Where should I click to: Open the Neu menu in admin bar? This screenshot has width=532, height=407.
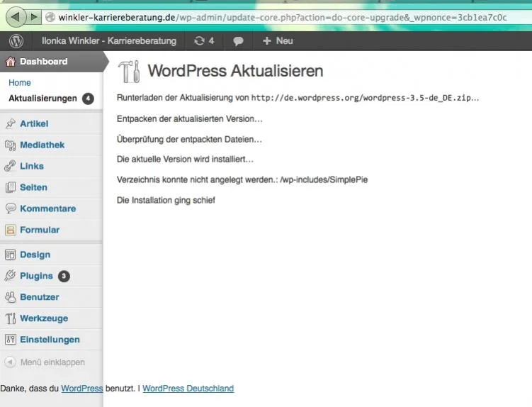(x=278, y=41)
